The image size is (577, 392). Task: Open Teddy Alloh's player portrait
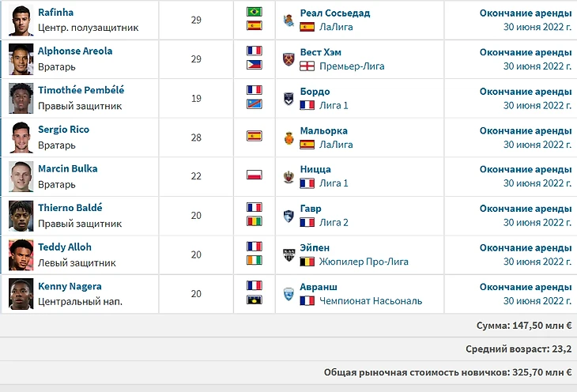tap(21, 254)
